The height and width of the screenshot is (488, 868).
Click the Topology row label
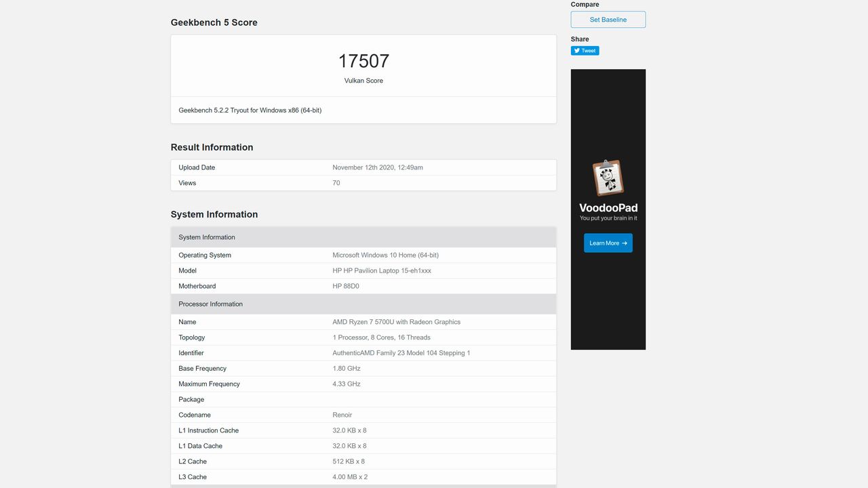point(192,338)
